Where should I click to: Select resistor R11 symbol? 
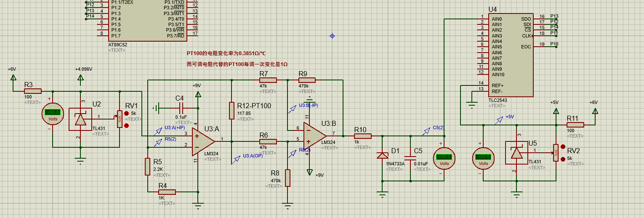(x=575, y=125)
